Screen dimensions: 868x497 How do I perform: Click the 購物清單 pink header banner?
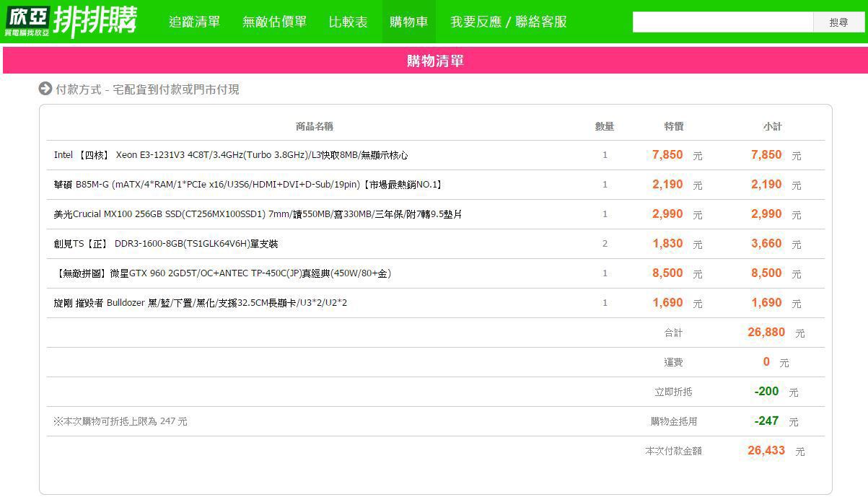pos(435,61)
